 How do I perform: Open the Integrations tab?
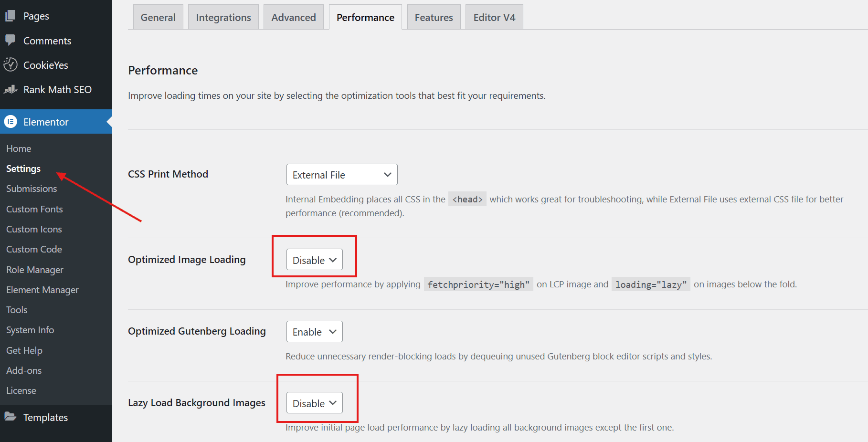[x=223, y=17]
